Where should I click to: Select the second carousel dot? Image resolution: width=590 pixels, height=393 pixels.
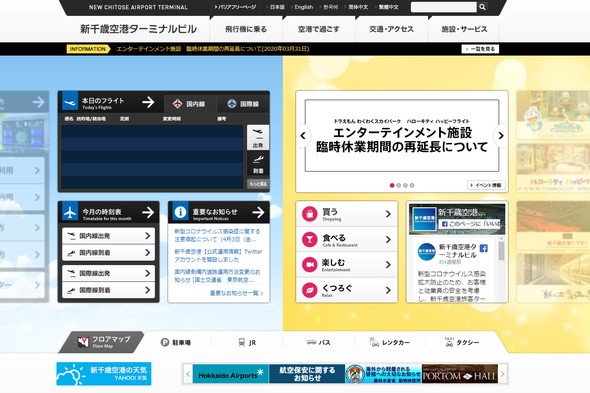398,185
